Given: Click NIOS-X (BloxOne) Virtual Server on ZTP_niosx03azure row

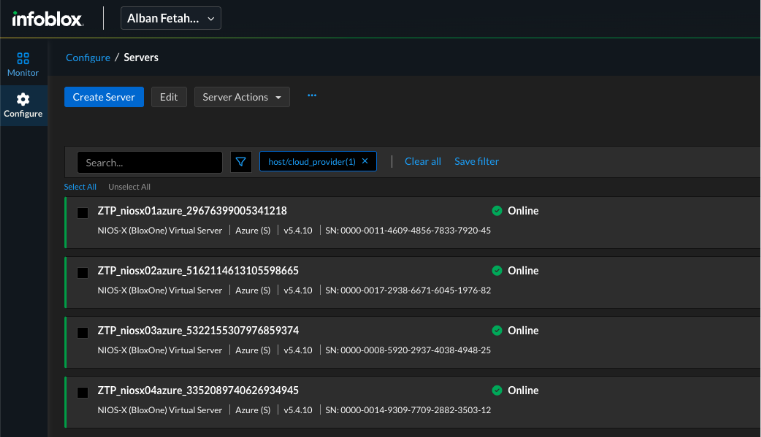Looking at the screenshot, I should point(160,350).
